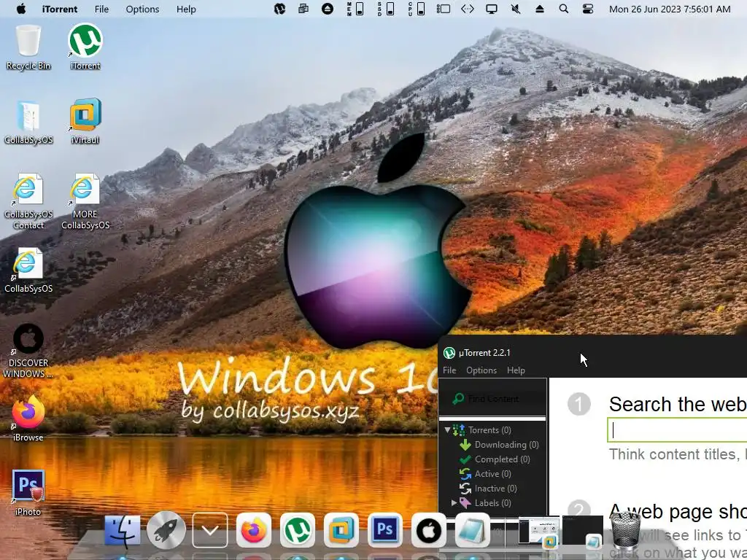Expand the dock chevron dropdown box
This screenshot has height=560, width=747.
coord(210,530)
